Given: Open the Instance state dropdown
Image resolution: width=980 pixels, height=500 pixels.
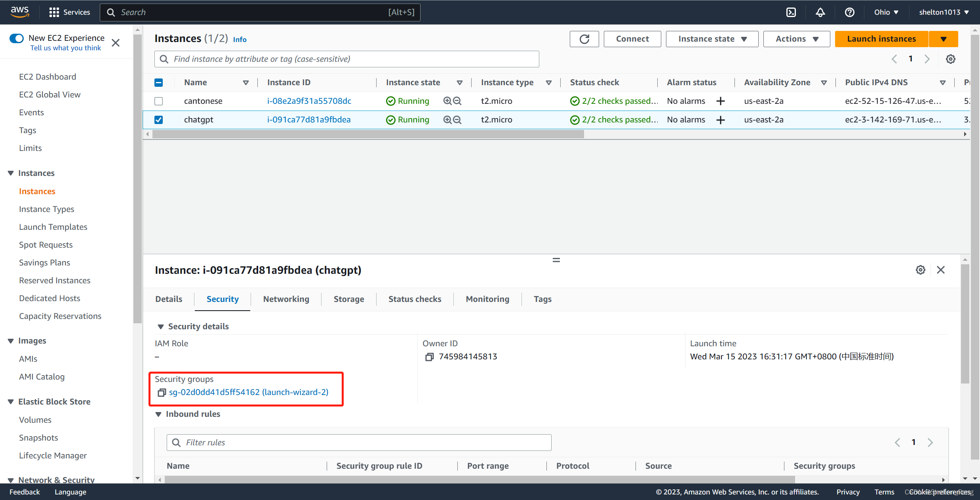Looking at the screenshot, I should tap(712, 39).
